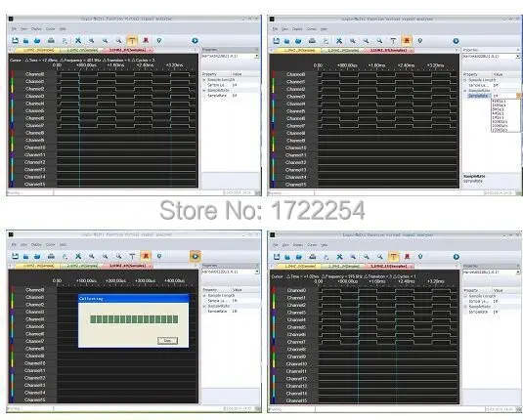This screenshot has height=420, width=523.
Task: Click the button inside the Collecting dialog
Action: [167, 341]
